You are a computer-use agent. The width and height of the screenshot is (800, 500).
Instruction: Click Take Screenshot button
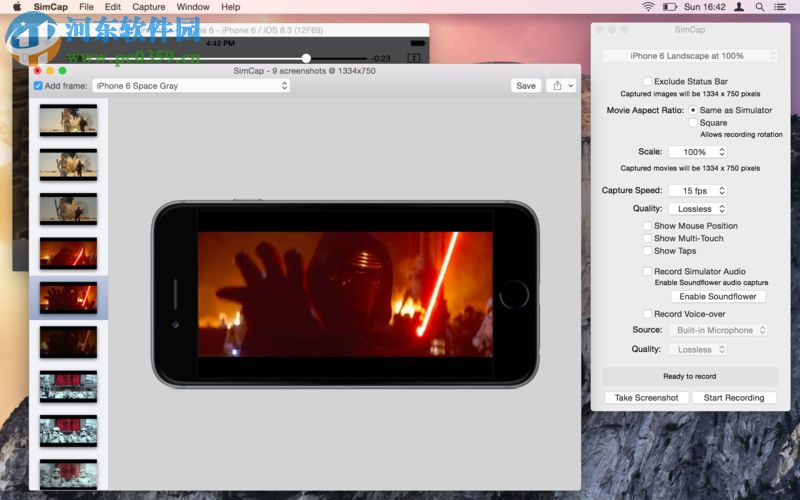tap(646, 397)
